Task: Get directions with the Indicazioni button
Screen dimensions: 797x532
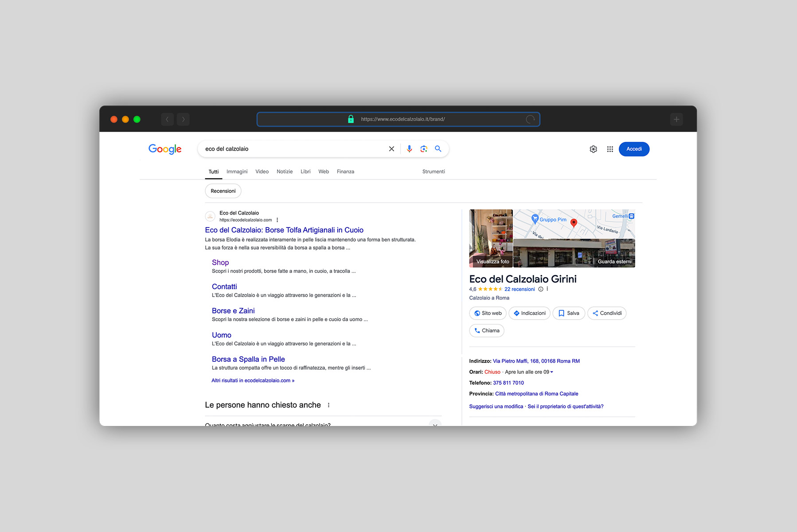Action: (529, 313)
